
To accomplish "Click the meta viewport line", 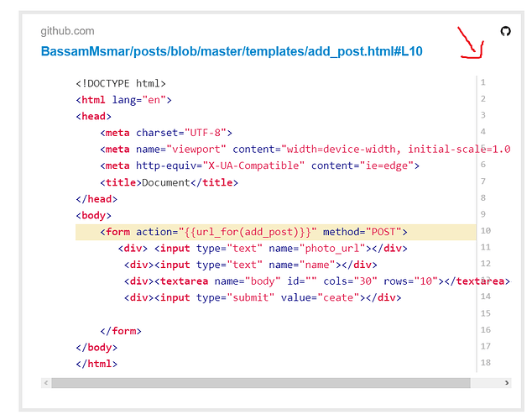I will click(305, 150).
